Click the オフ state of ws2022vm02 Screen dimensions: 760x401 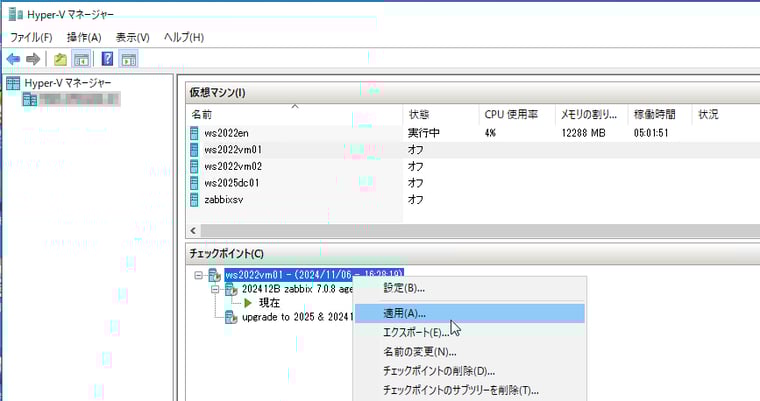416,166
